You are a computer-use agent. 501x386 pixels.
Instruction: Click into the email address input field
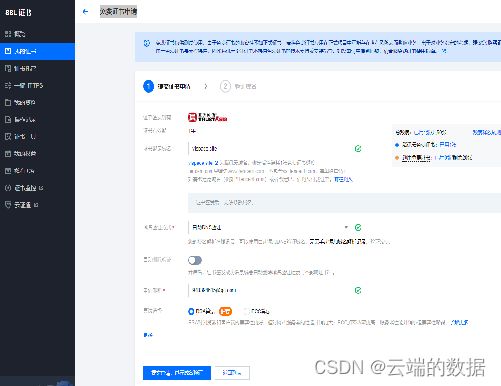tap(269, 290)
